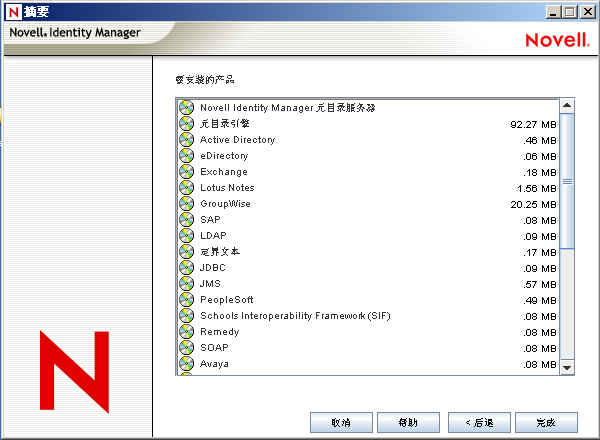Select the Exchange entry
Viewport: 600px width, 440px height.
(x=224, y=172)
